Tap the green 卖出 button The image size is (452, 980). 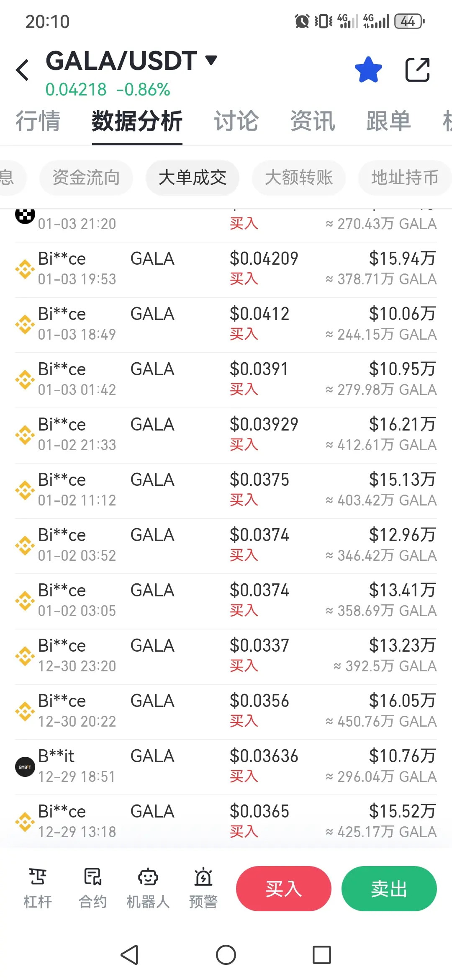pos(389,889)
